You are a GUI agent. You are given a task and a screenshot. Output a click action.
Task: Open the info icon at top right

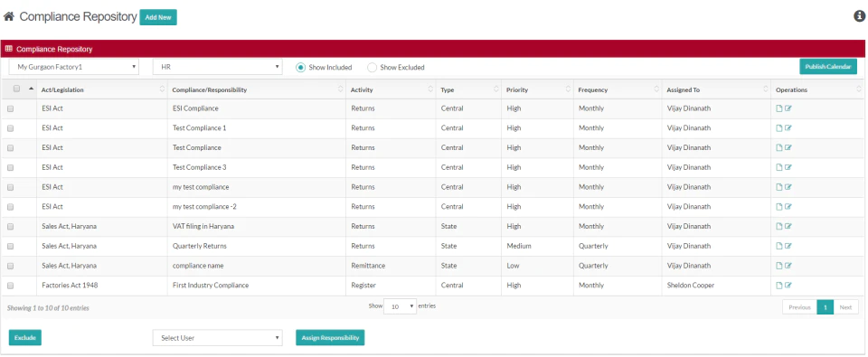click(859, 16)
